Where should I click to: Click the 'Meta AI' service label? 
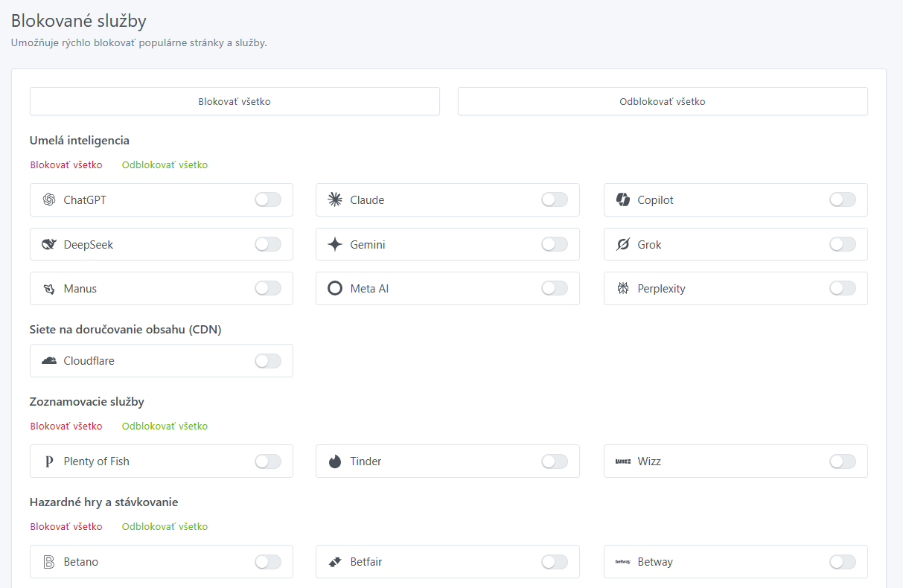pyautogui.click(x=369, y=289)
